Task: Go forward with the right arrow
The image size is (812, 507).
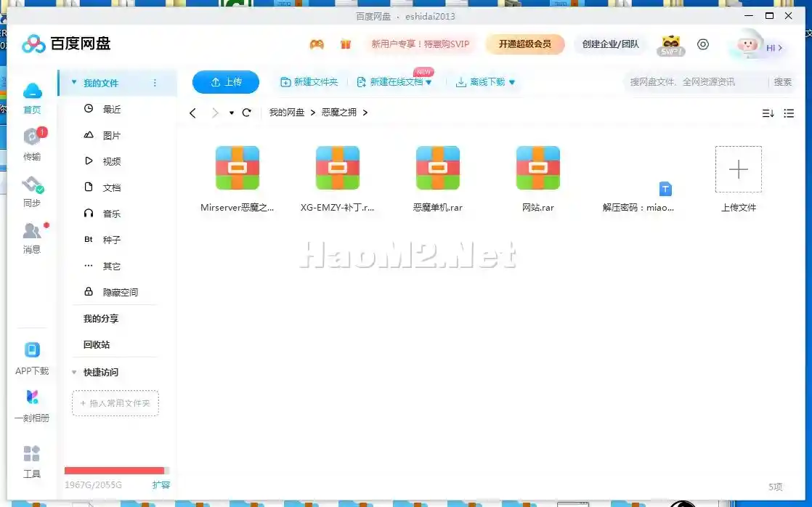Action: point(215,113)
